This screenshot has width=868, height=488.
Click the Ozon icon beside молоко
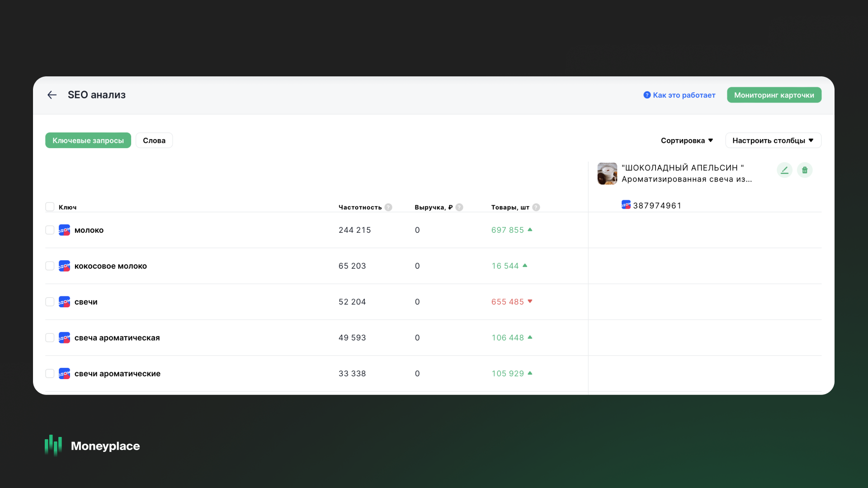click(x=64, y=230)
